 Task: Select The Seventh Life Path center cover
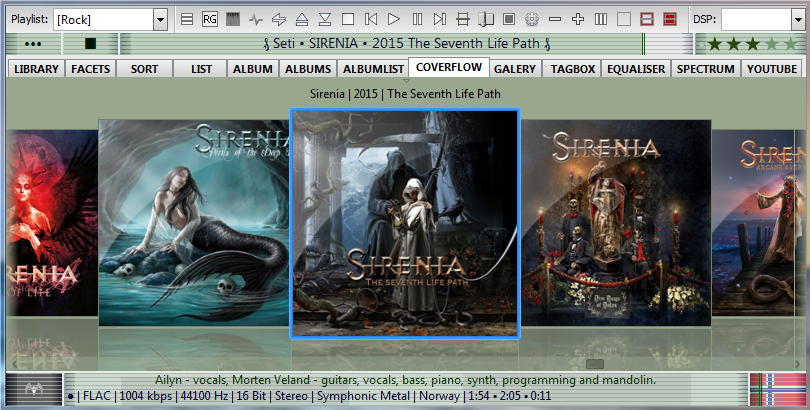pos(405,223)
